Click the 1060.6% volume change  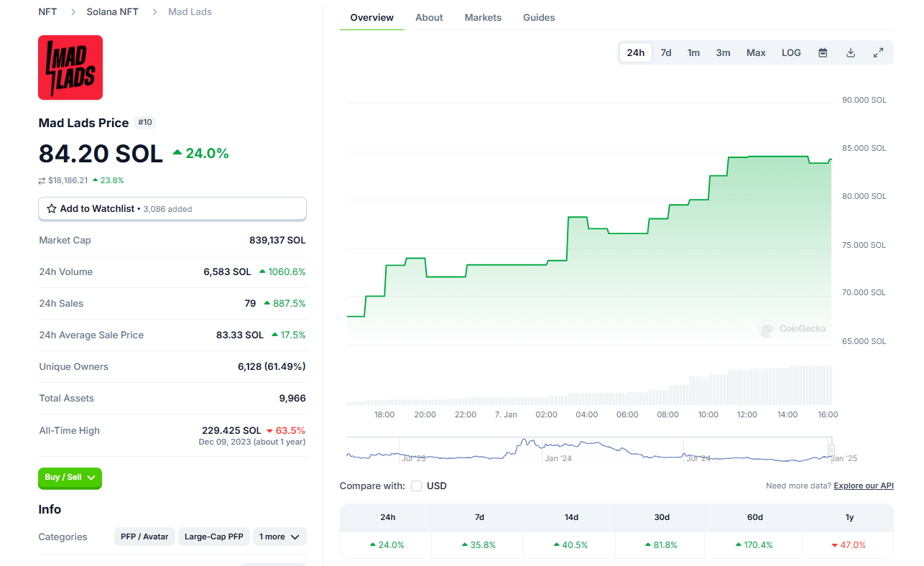click(x=282, y=272)
